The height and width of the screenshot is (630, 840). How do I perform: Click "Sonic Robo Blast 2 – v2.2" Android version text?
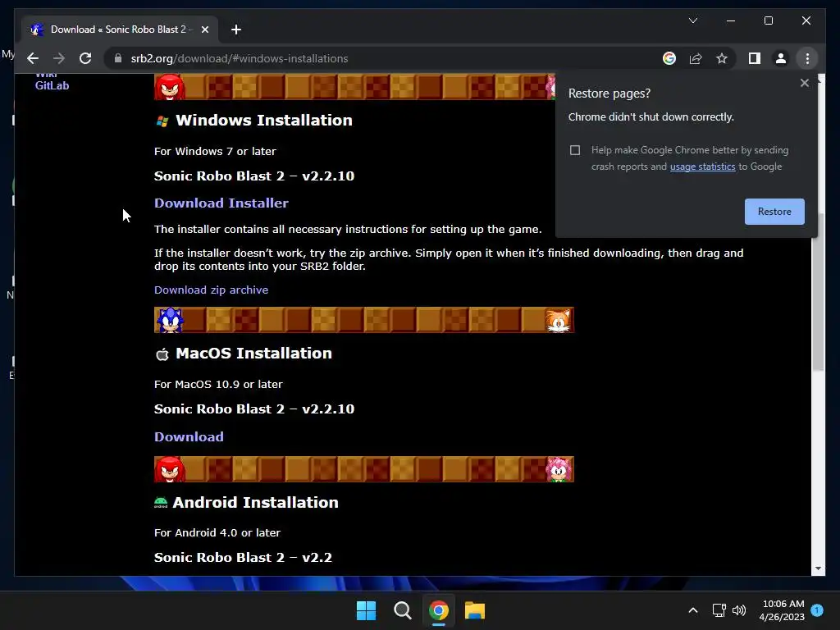243,557
